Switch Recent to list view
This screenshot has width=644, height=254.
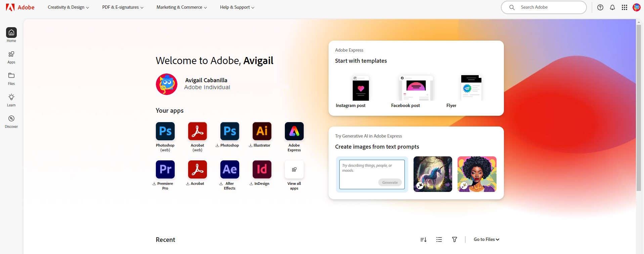[x=439, y=240]
